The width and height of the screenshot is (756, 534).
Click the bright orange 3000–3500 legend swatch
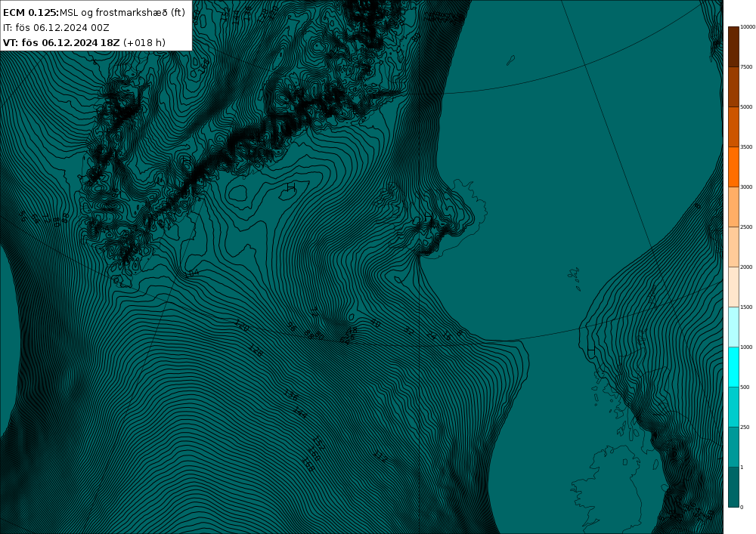733,167
